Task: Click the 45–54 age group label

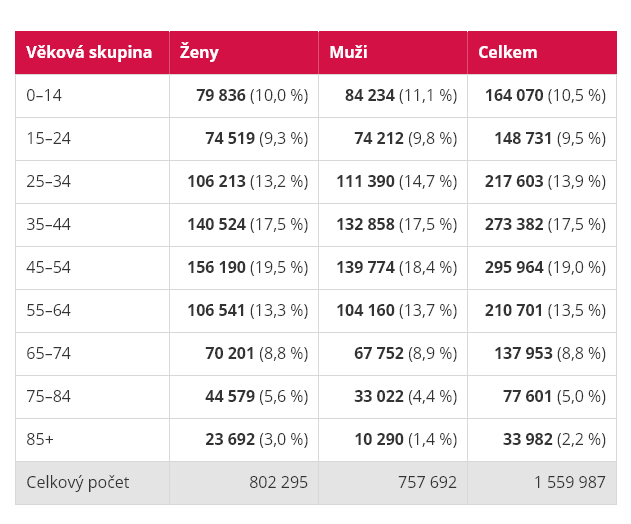Action: tap(49, 268)
